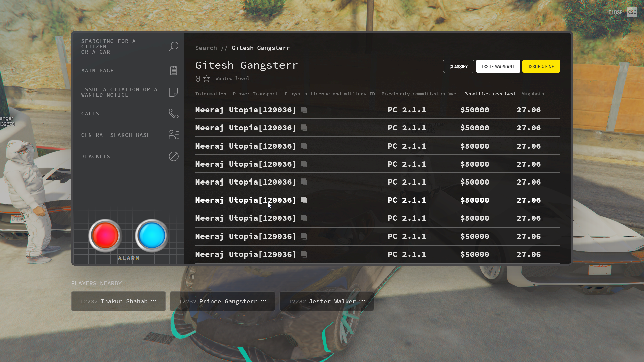Open the citation or wanted notice icon
Screen dimensions: 644x362
pyautogui.click(x=174, y=92)
